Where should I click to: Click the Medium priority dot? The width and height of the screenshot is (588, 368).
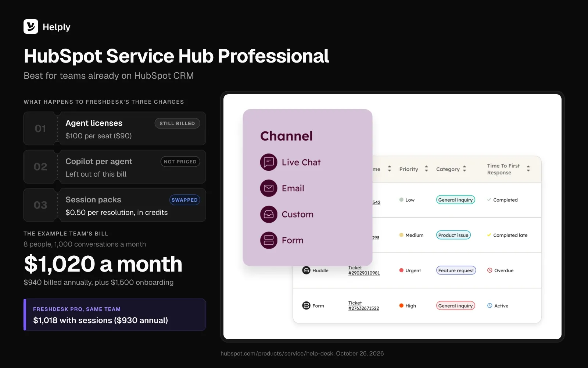[401, 235]
